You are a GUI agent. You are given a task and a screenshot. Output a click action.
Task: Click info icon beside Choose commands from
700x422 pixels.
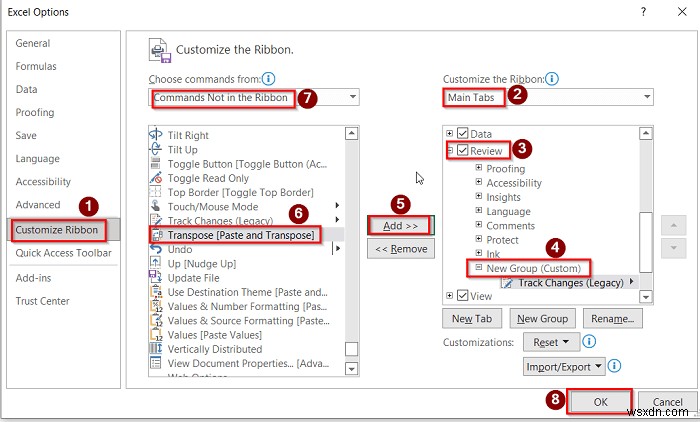pyautogui.click(x=268, y=79)
